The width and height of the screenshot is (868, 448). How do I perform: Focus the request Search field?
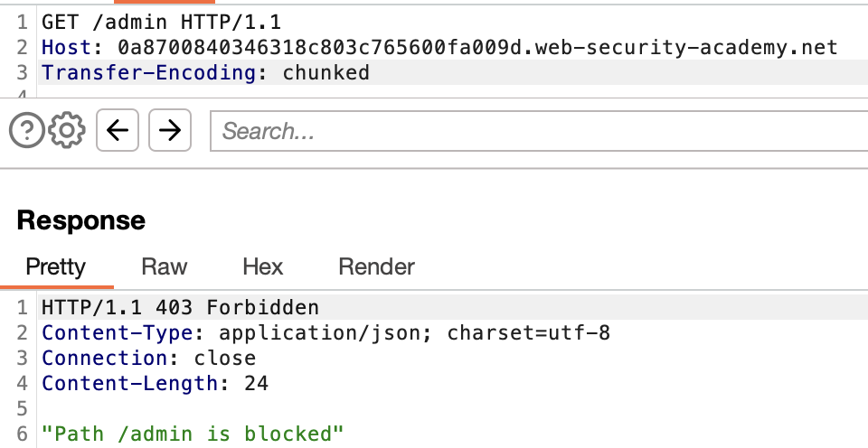coord(539,131)
